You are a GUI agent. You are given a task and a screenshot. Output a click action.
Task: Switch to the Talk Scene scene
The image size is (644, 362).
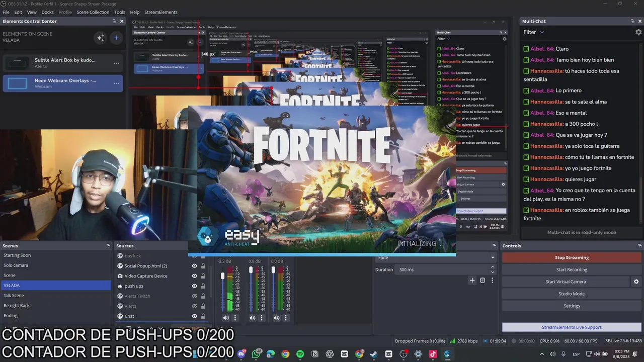click(x=56, y=296)
